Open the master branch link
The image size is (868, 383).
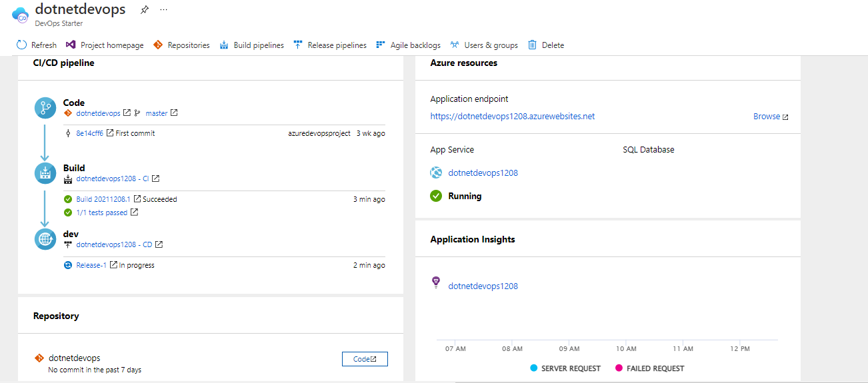point(157,113)
